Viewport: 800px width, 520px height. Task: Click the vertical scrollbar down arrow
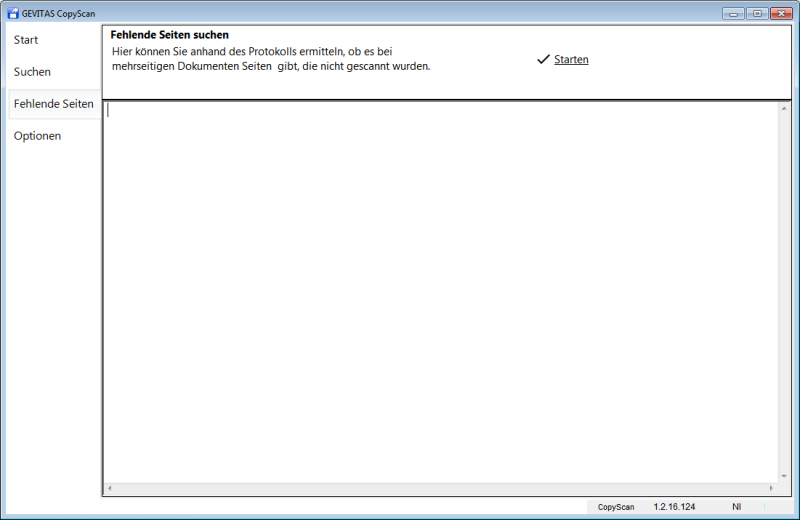point(784,476)
